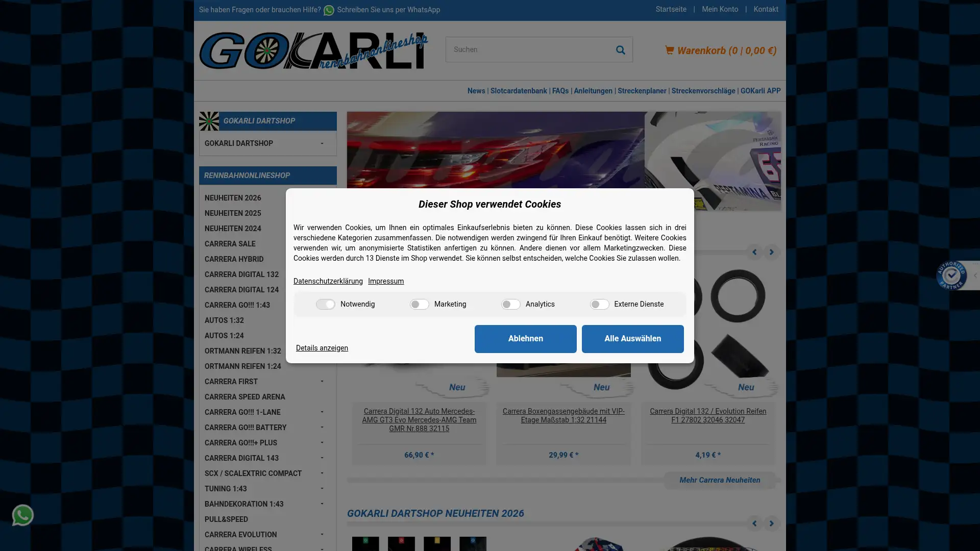Select the green product color swatch at the bottom
This screenshot has width=980, height=551.
(365, 544)
